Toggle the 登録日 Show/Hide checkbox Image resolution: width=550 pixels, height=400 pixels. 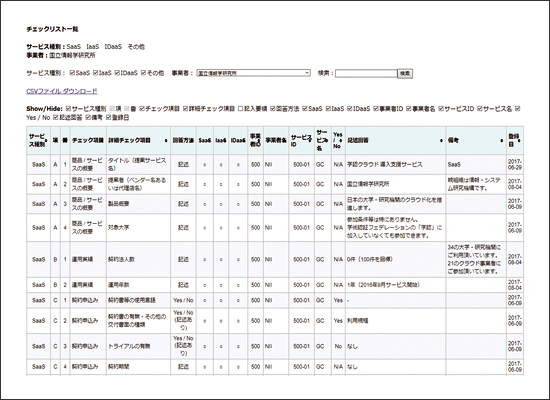pyautogui.click(x=108, y=118)
